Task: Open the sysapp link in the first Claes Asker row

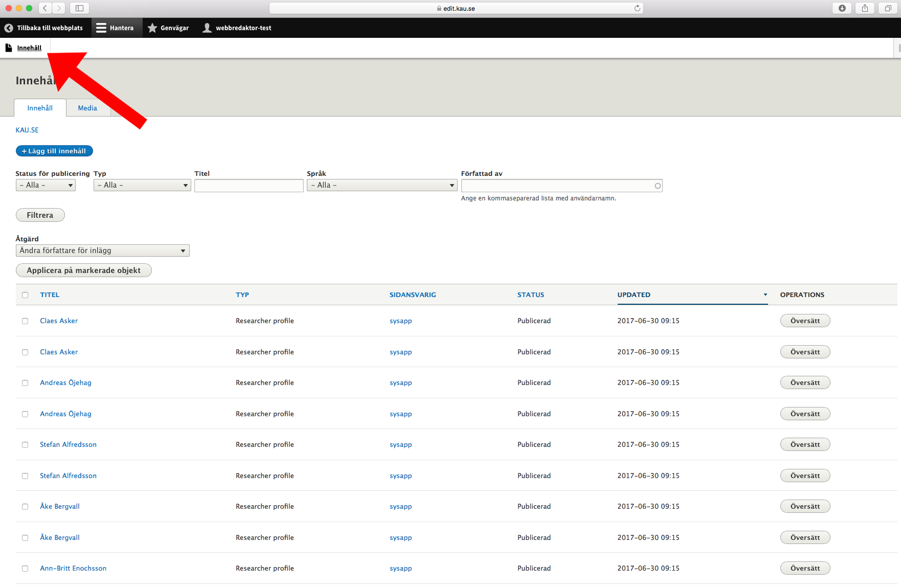Action: (x=400, y=321)
